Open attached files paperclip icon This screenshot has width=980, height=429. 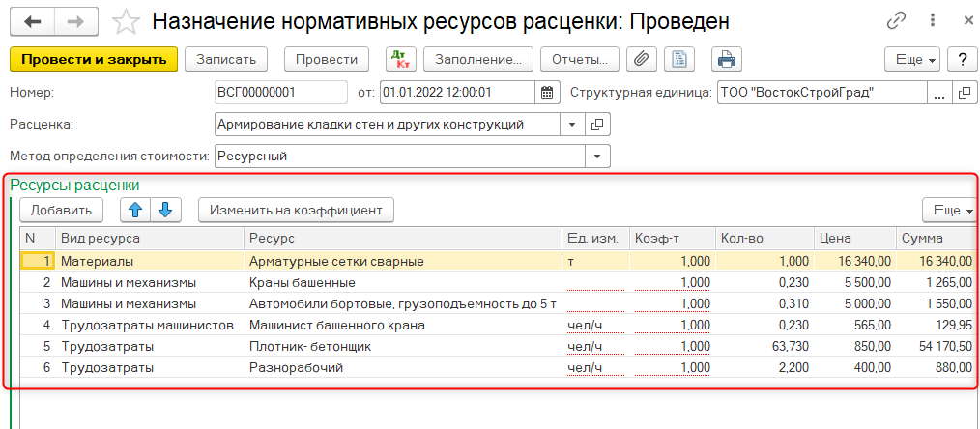(x=640, y=59)
